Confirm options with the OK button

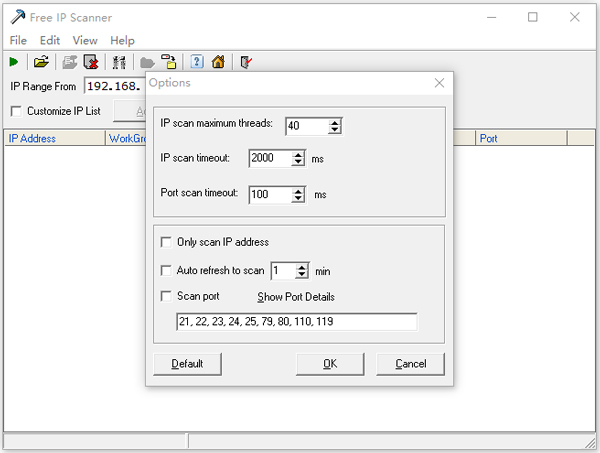pyautogui.click(x=330, y=363)
